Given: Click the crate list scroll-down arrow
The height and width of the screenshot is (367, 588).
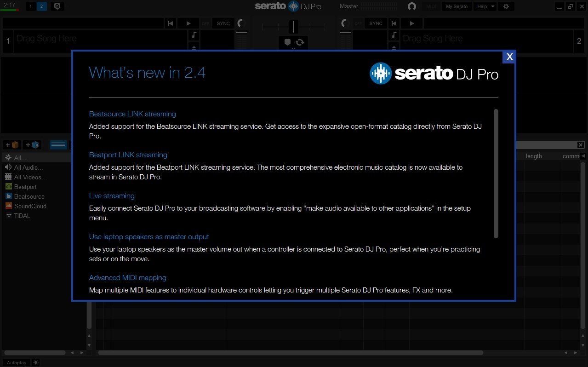Looking at the screenshot, I should [x=89, y=345].
